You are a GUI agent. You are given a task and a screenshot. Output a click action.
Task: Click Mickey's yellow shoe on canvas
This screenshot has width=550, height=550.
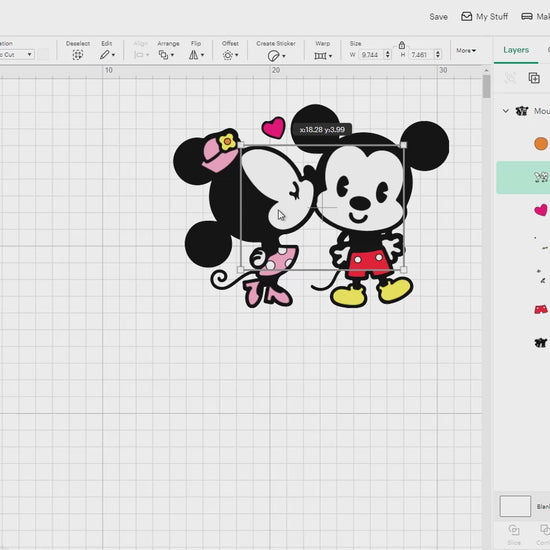click(348, 297)
